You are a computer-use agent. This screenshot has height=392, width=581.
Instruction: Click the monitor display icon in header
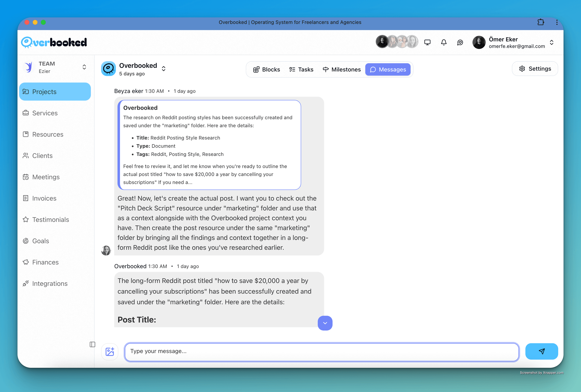click(427, 43)
